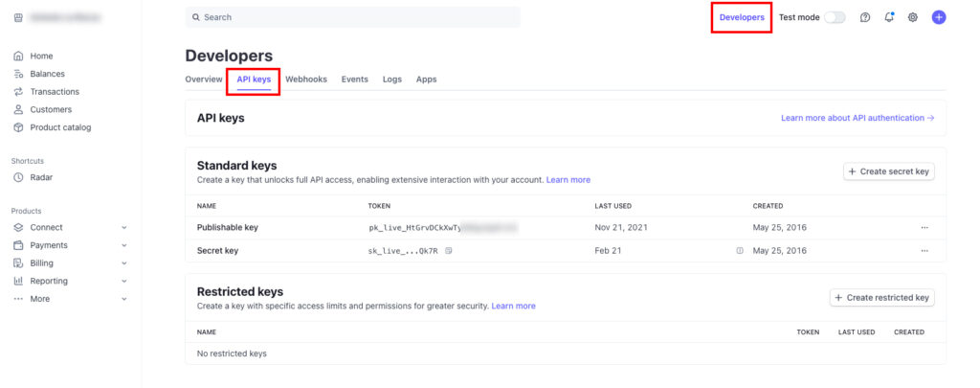980x388 pixels.
Task: Go to Transactions in sidebar
Action: coord(55,91)
